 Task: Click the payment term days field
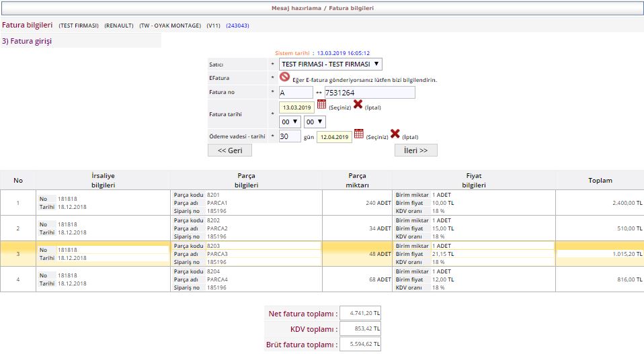pos(290,136)
